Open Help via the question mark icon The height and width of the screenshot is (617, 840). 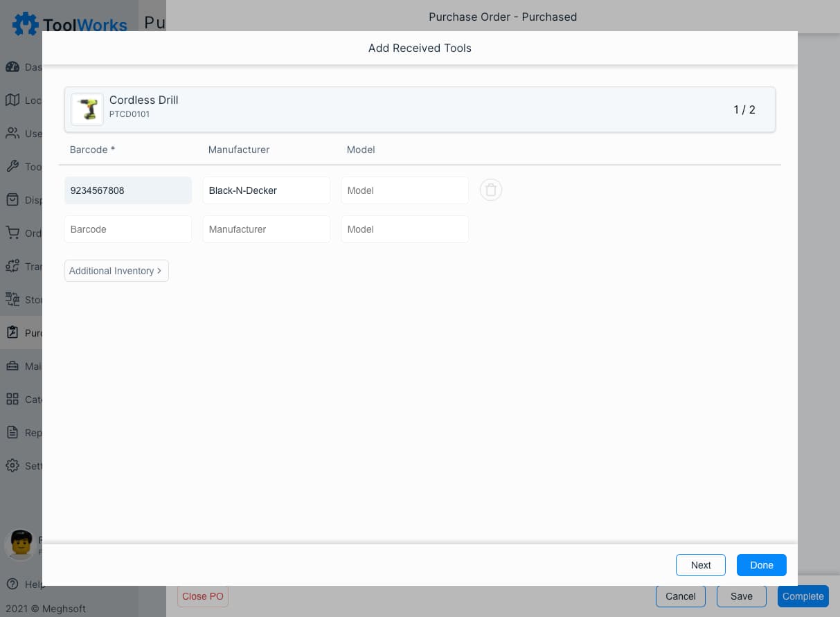[12, 584]
